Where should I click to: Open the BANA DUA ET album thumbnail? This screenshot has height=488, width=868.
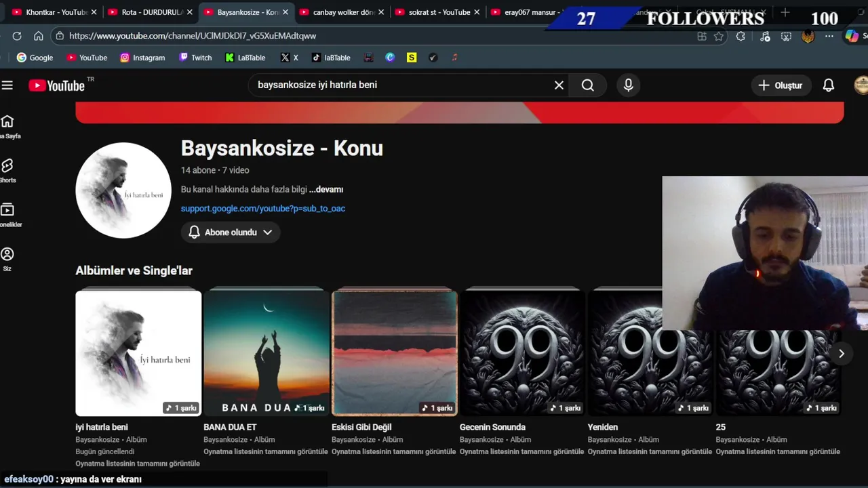267,353
